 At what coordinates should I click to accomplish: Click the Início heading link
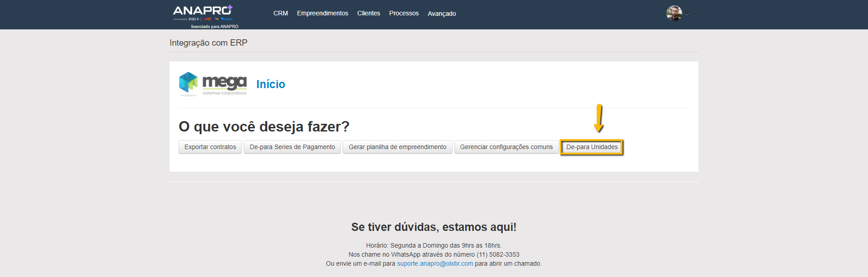[270, 85]
